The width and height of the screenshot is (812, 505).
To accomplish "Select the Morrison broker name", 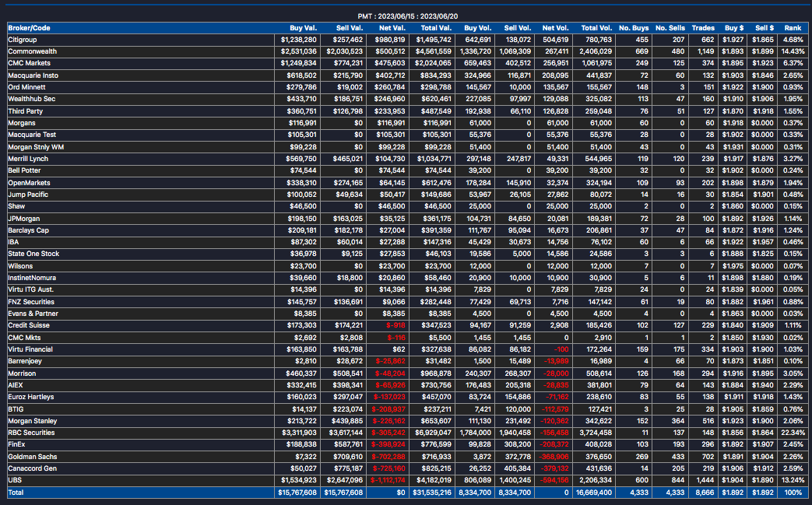I will tap(23, 373).
